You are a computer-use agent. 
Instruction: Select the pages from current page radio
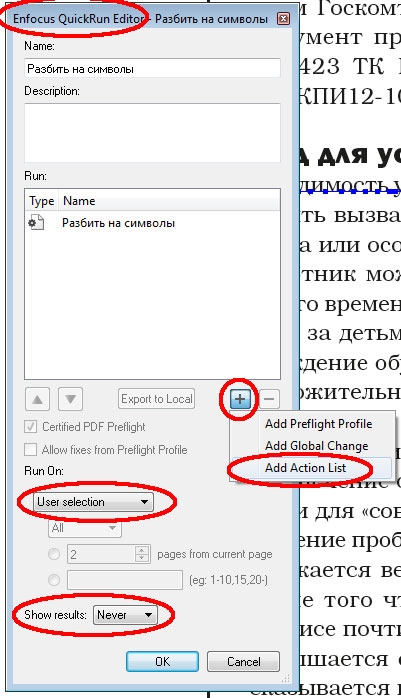54,554
